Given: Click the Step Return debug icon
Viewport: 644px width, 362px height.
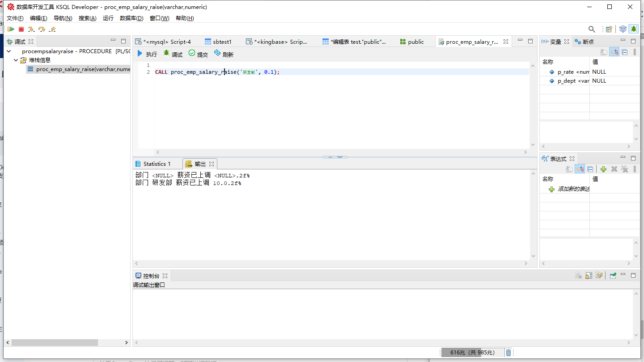Looking at the screenshot, I should click(x=52, y=29).
